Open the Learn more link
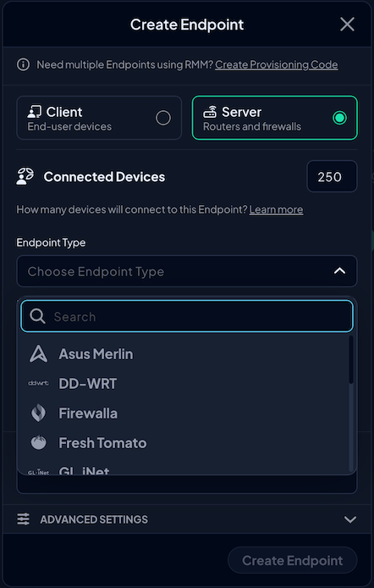374x588 pixels. pyautogui.click(x=277, y=209)
